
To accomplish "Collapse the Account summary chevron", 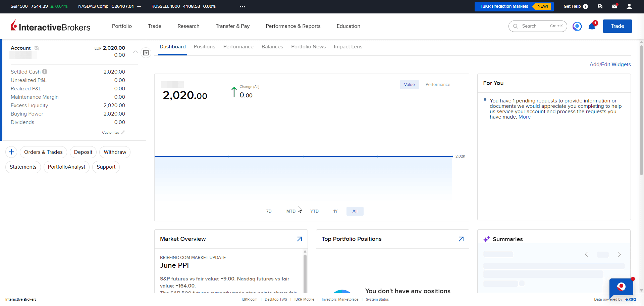I will [x=136, y=52].
